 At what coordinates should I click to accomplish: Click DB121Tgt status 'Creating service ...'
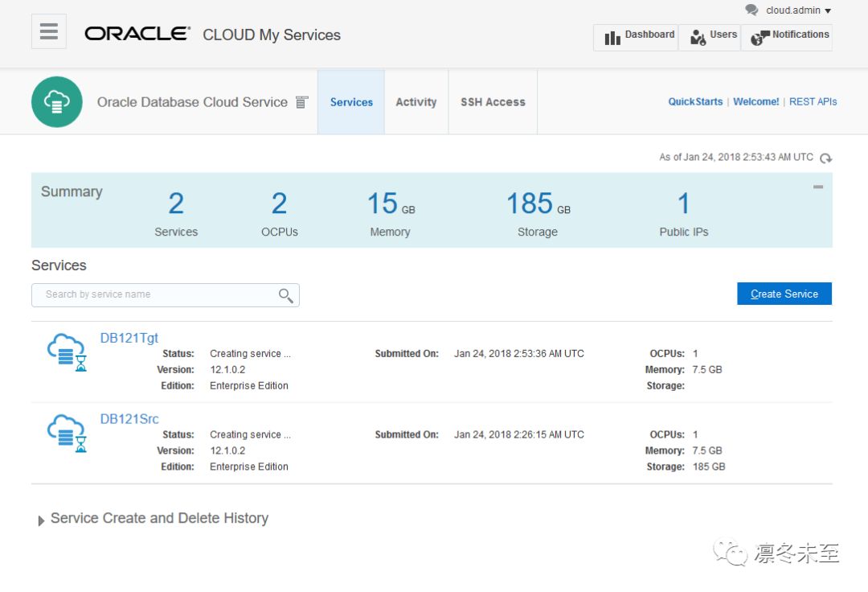[250, 353]
